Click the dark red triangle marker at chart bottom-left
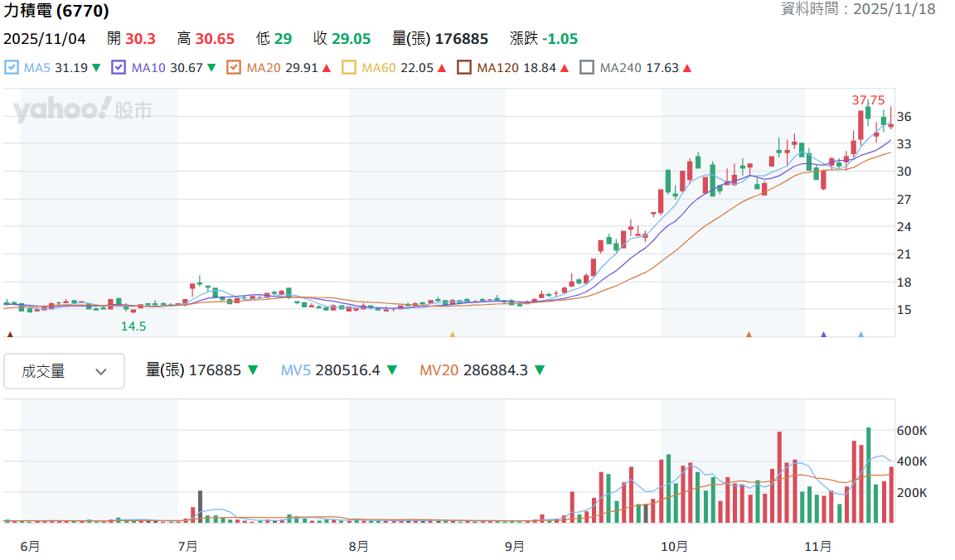 pos(10,334)
